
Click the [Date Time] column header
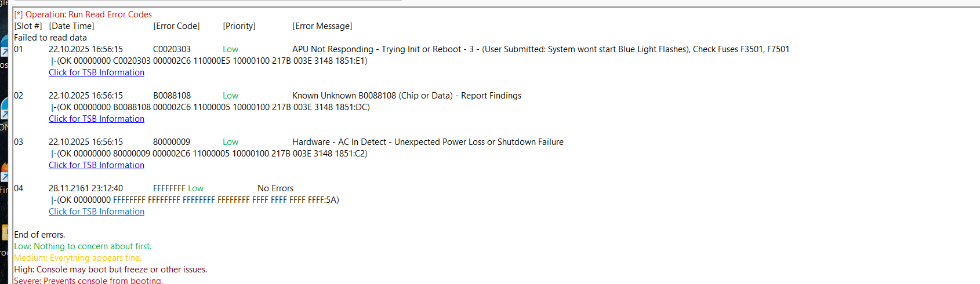(72, 26)
